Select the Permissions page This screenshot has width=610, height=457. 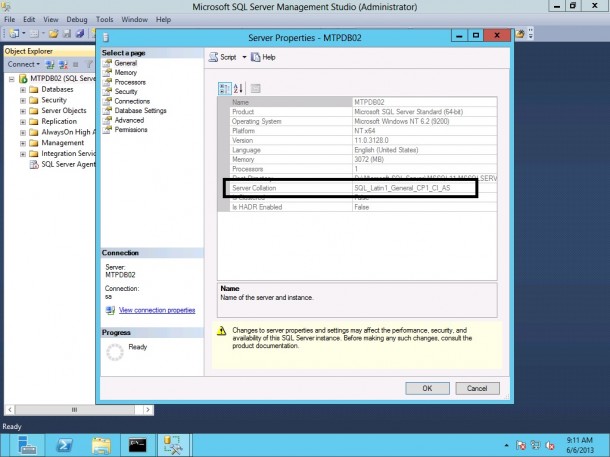pos(131,130)
